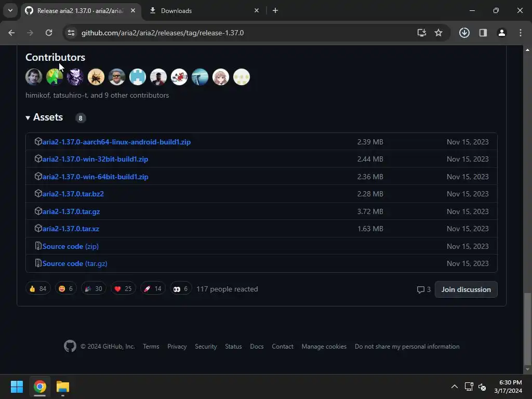Image resolution: width=532 pixels, height=399 pixels.
Task: View site information icon in address bar
Action: [71, 33]
